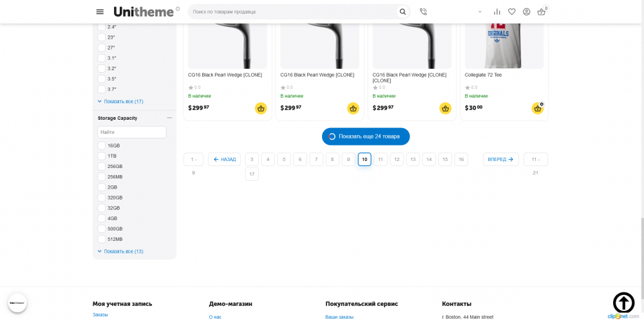
Task: Open the product comparison chart icon
Action: [x=497, y=12]
